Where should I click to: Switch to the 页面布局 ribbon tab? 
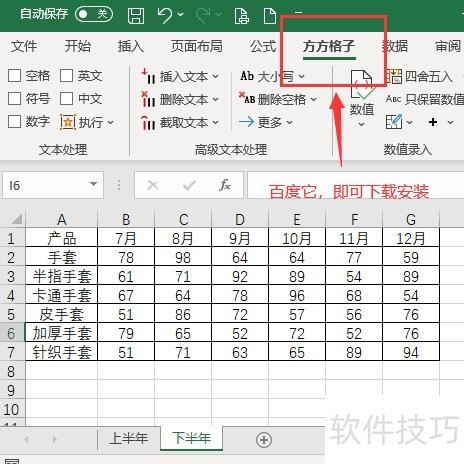pos(197,46)
